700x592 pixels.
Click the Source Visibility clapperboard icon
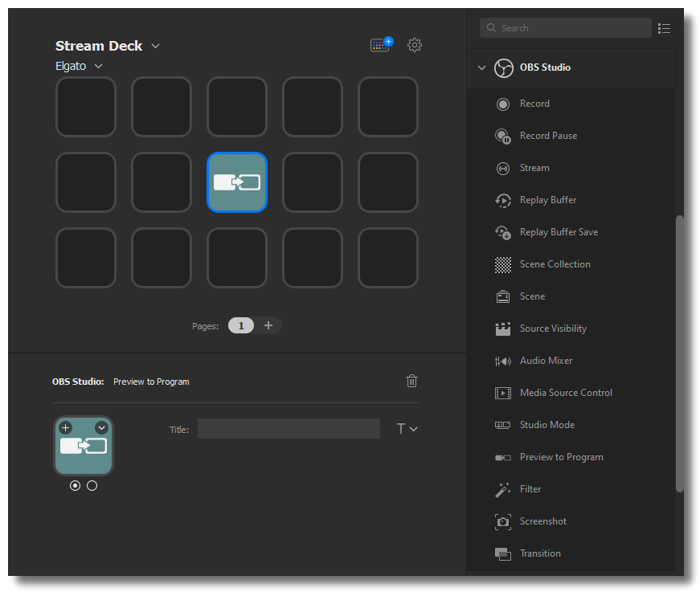pos(503,329)
